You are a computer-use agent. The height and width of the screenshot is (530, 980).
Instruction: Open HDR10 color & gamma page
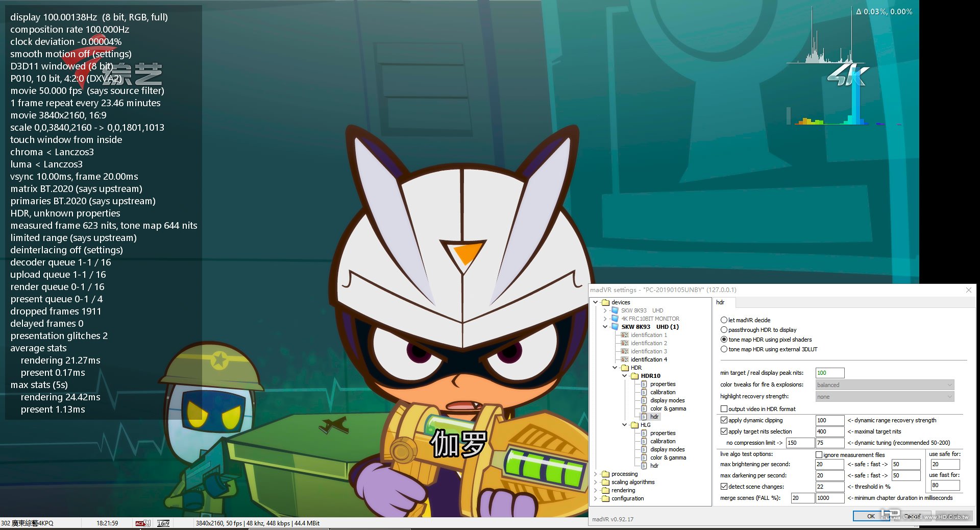pos(668,408)
